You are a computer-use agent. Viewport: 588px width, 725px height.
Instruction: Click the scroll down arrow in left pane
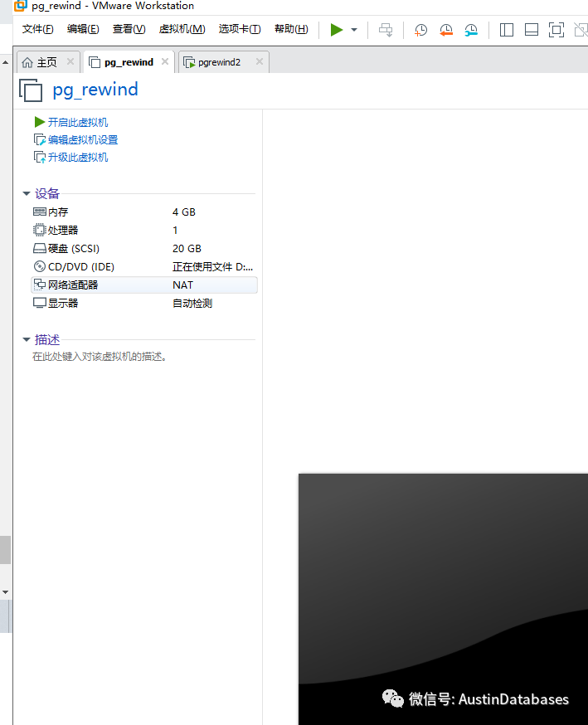tap(6, 592)
